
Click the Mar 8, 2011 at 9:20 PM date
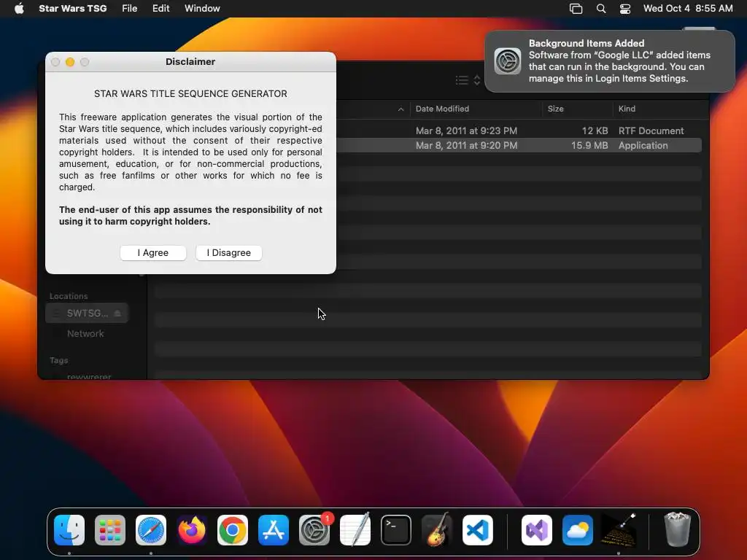[466, 146]
